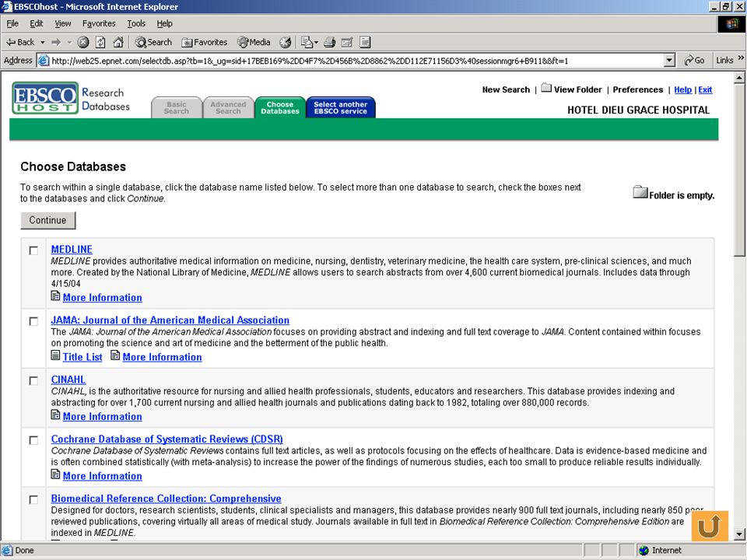Open the Favorites menu

coord(99,23)
